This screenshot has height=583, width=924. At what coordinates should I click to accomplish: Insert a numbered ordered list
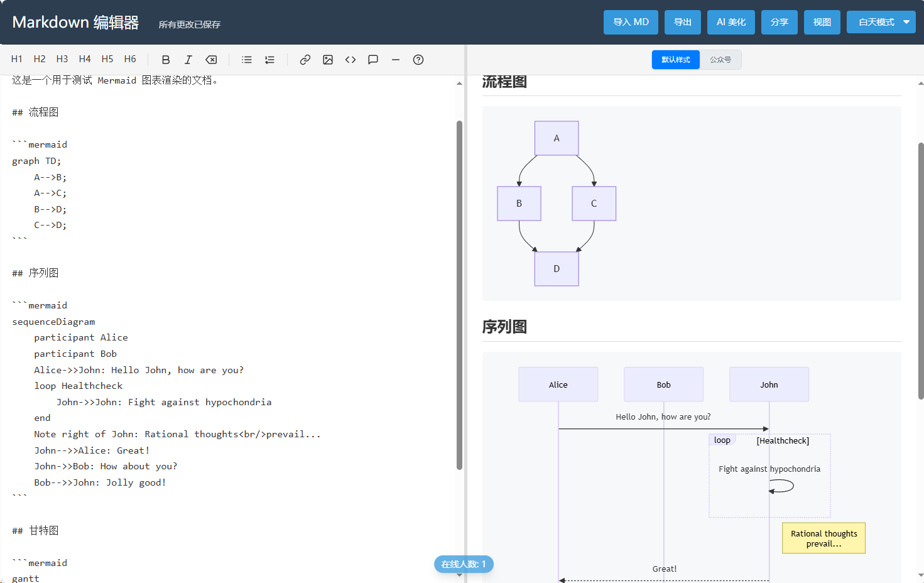(269, 60)
